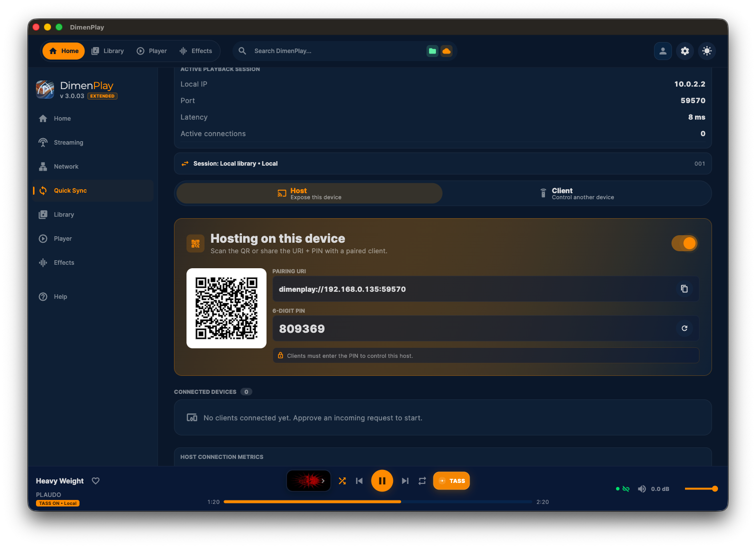Click the TASS ON • Local badge
This screenshot has height=548, width=756.
click(x=58, y=503)
